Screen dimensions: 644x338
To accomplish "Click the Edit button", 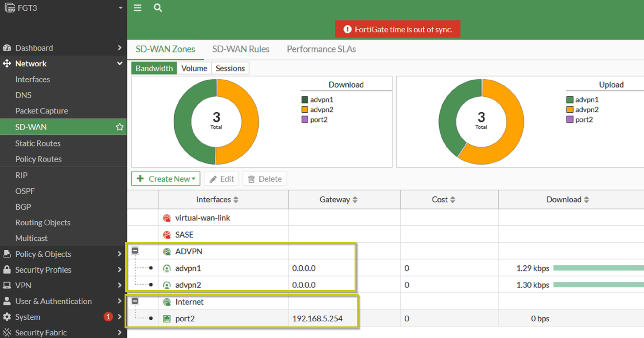I will coord(221,179).
